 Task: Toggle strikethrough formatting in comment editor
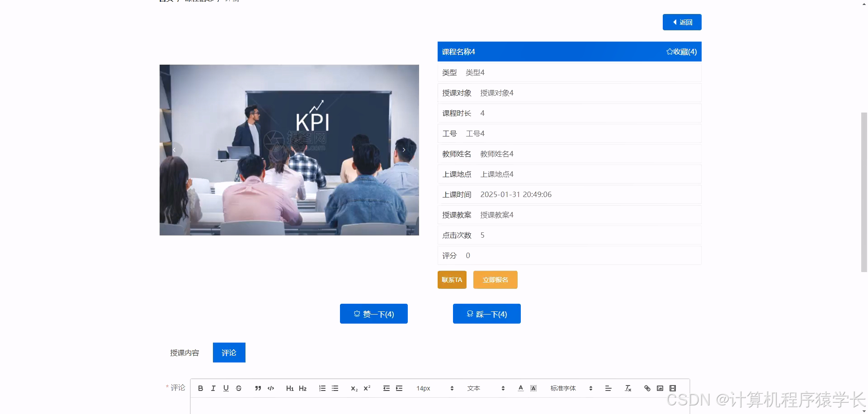click(239, 388)
